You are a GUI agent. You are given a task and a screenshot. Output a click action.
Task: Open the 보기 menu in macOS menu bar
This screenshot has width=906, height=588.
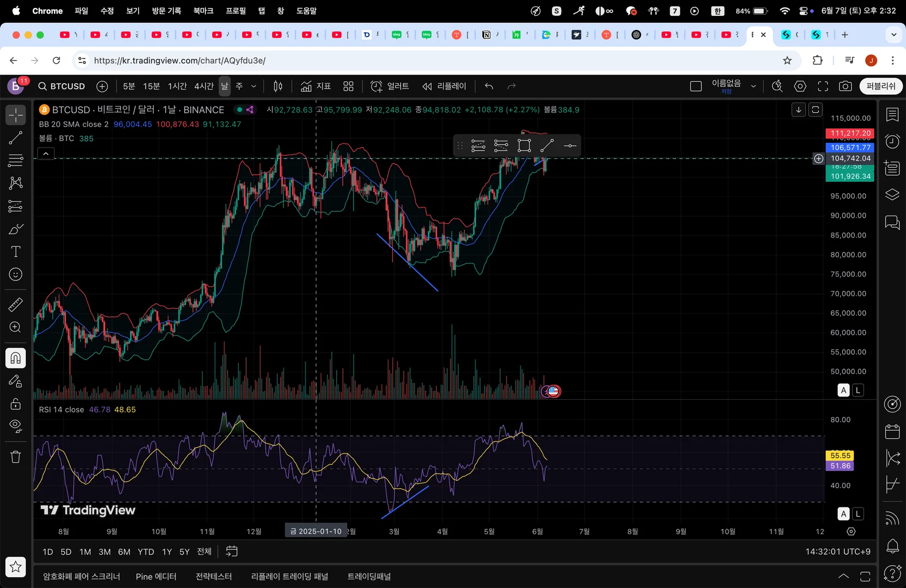133,11
